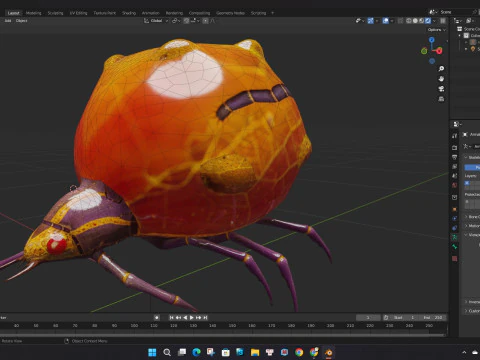Screen dimensions: 480x360
Task: Jump to timeline end frame
Action: (x=205, y=318)
